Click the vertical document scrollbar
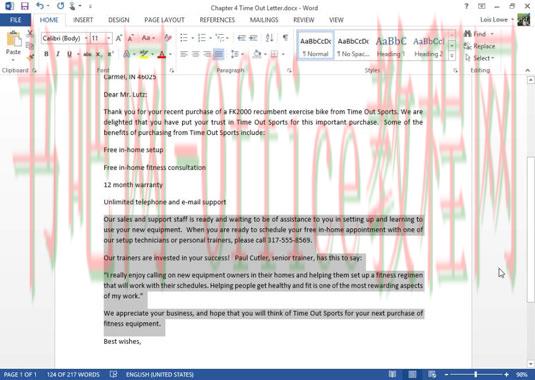535x380 pixels. pos(531,222)
